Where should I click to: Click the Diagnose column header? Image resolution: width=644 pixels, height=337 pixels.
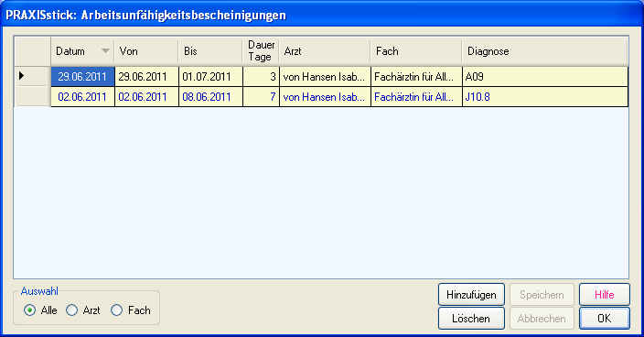pos(545,51)
